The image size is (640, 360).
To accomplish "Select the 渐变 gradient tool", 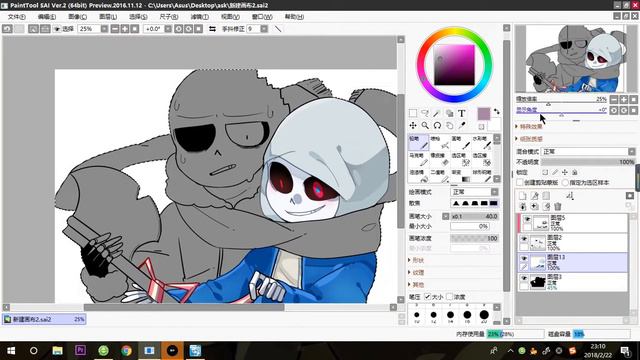I will (461, 176).
